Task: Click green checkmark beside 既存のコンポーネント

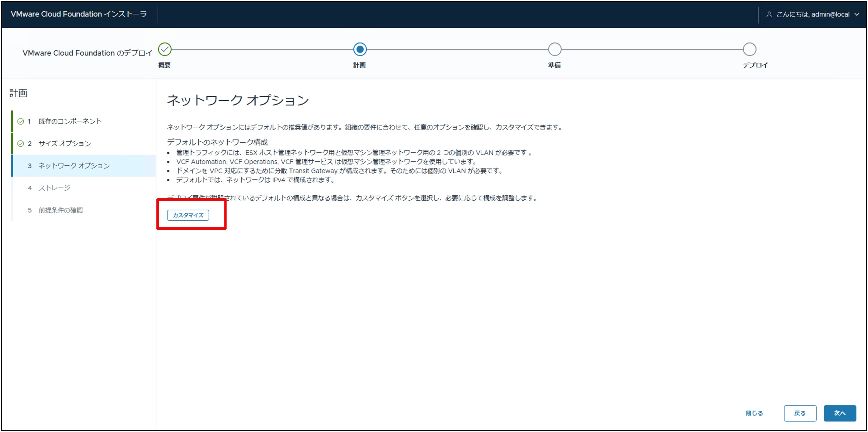Action: (20, 121)
